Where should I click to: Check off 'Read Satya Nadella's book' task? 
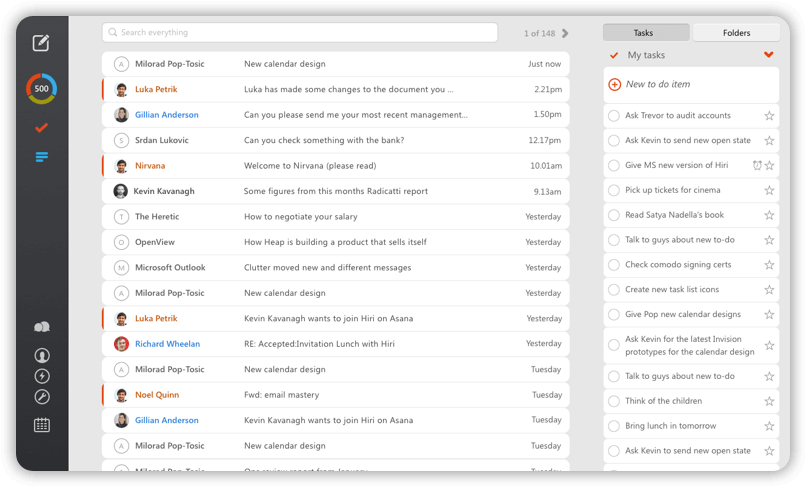tap(614, 215)
